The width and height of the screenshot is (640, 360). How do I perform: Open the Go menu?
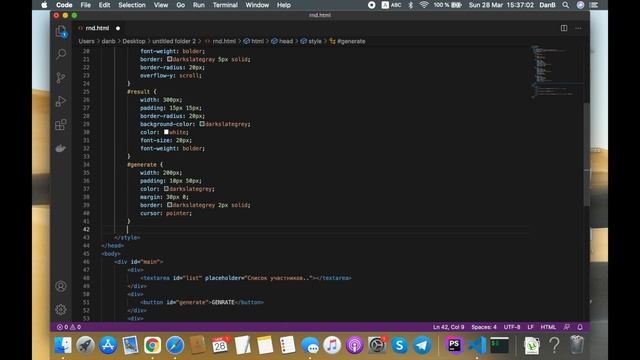(x=181, y=5)
